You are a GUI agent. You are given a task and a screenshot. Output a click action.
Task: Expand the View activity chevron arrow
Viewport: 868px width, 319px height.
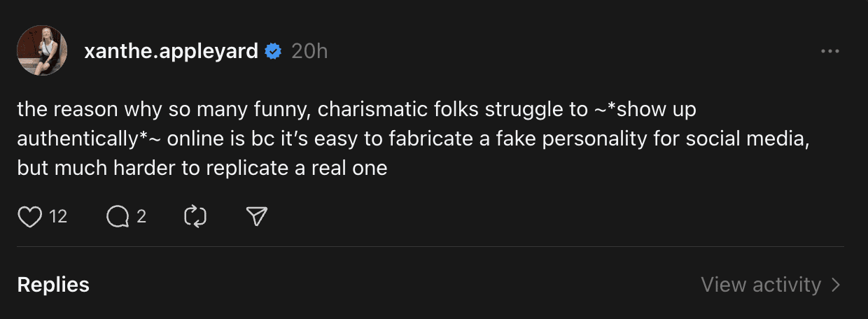tap(836, 285)
